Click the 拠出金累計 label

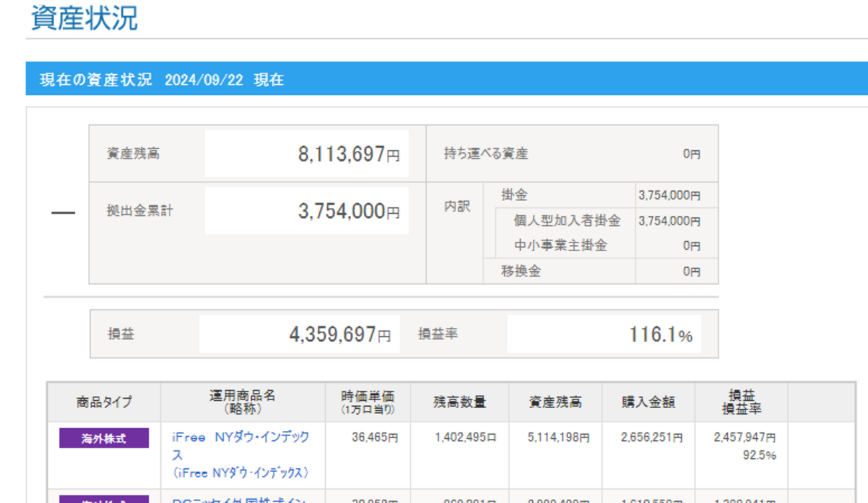pos(140,211)
